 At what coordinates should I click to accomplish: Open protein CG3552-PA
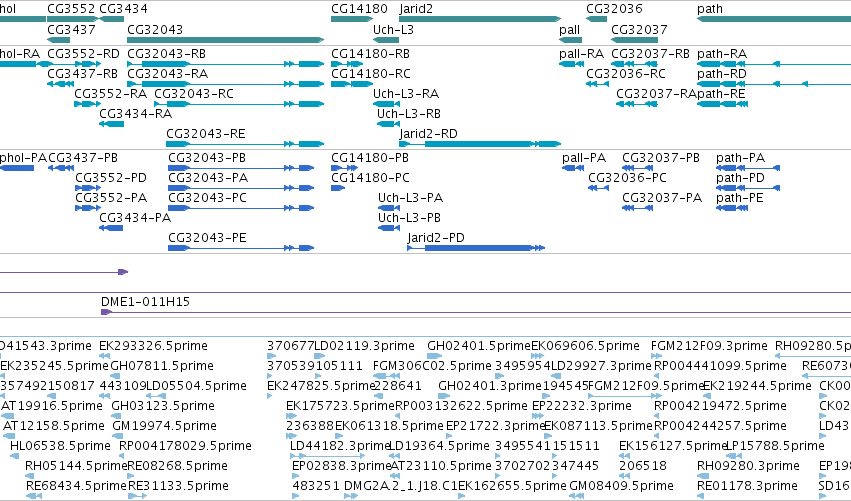(x=111, y=198)
